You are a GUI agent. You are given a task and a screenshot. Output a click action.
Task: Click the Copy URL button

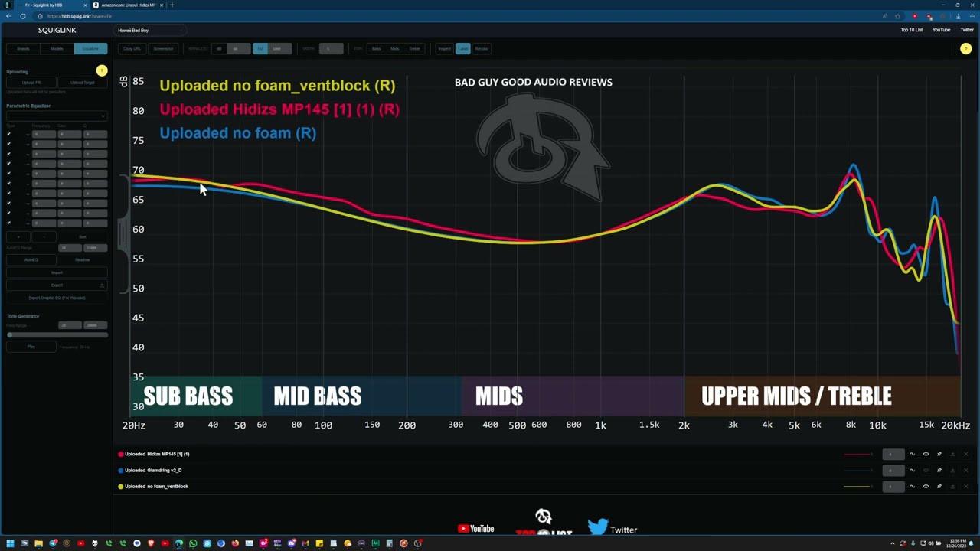132,48
